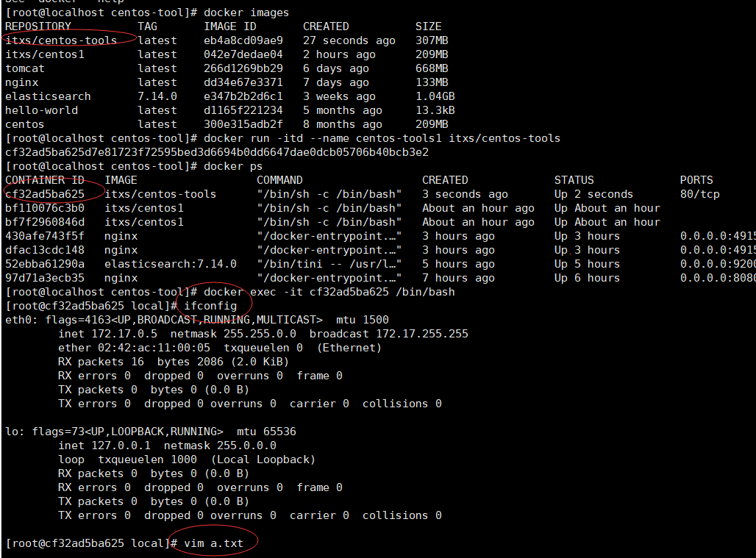This screenshot has height=558, width=756.
Task: Click the itxs/centos1 repository entry
Action: click(45, 54)
